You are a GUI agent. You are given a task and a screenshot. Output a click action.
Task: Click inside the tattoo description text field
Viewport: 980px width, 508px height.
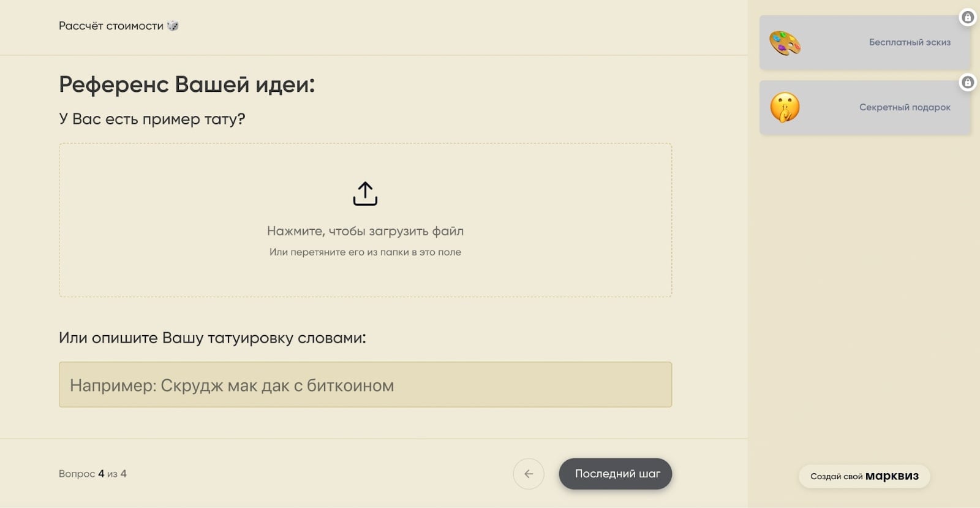click(x=365, y=385)
